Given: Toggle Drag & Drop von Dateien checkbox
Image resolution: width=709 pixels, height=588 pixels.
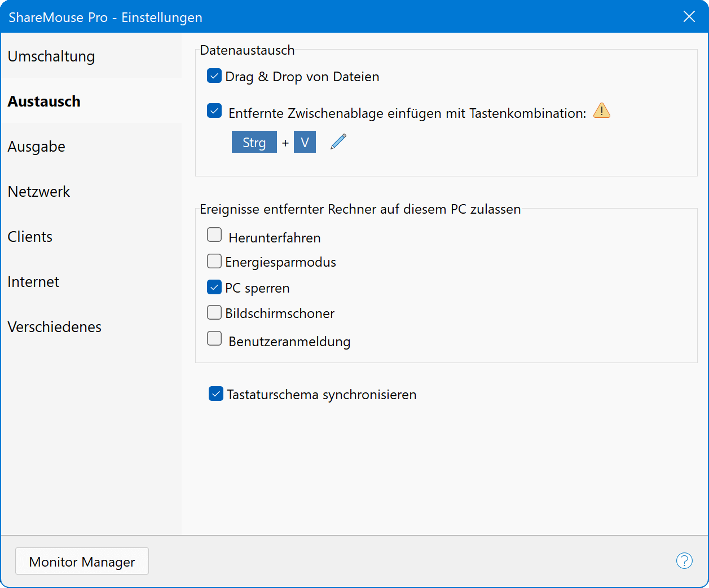Looking at the screenshot, I should coord(214,76).
